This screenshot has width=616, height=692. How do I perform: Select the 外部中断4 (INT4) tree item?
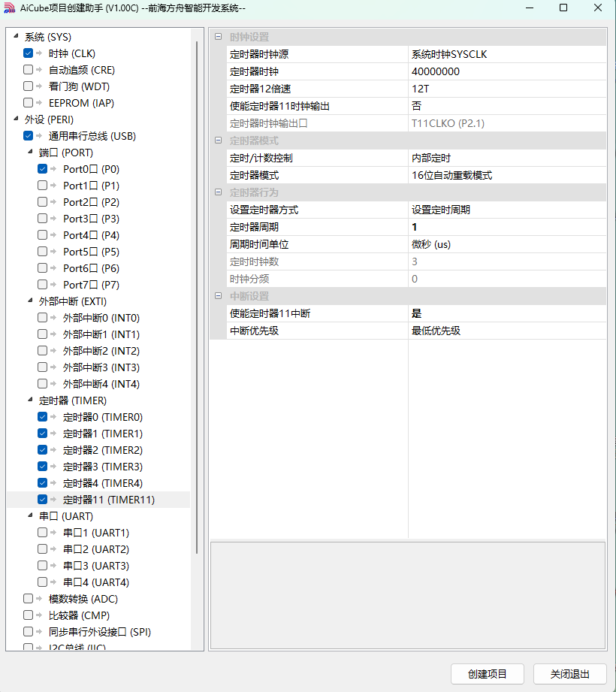pos(101,384)
